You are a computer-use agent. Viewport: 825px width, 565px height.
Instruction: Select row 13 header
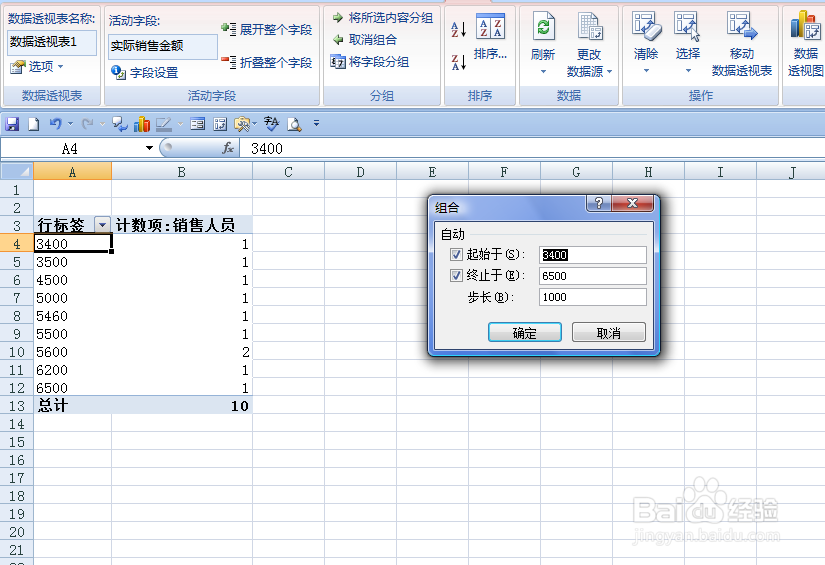click(x=17, y=406)
